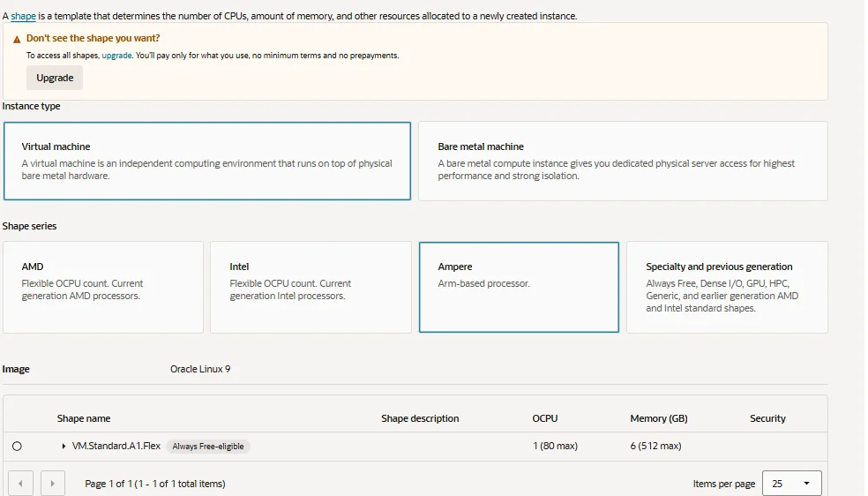This screenshot has height=496, width=868.
Task: Choose Specialty and previous generation series
Action: tap(727, 287)
